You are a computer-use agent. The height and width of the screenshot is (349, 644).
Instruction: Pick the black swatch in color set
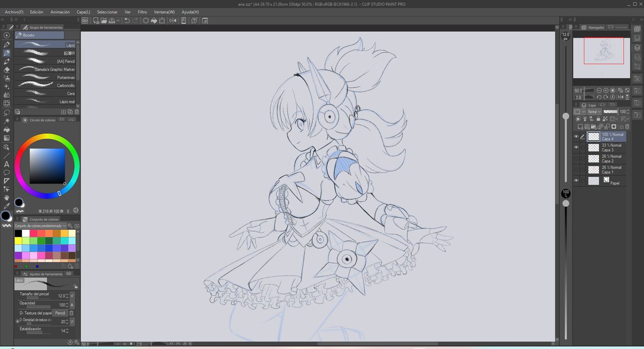tap(18, 234)
